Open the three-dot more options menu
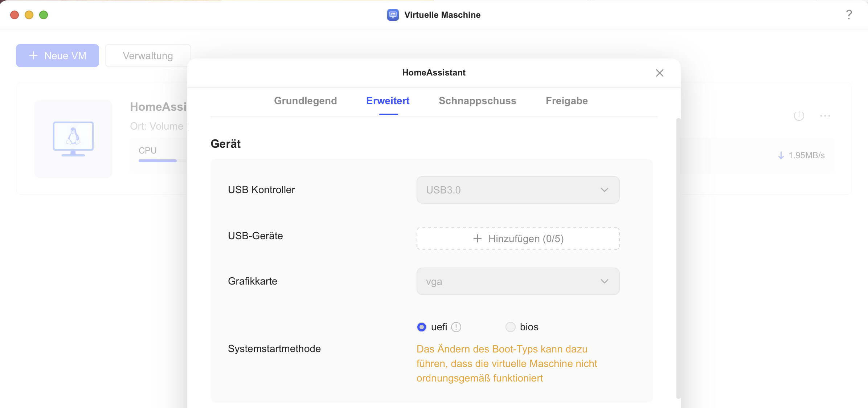Screen dimensions: 868x408 (825, 116)
